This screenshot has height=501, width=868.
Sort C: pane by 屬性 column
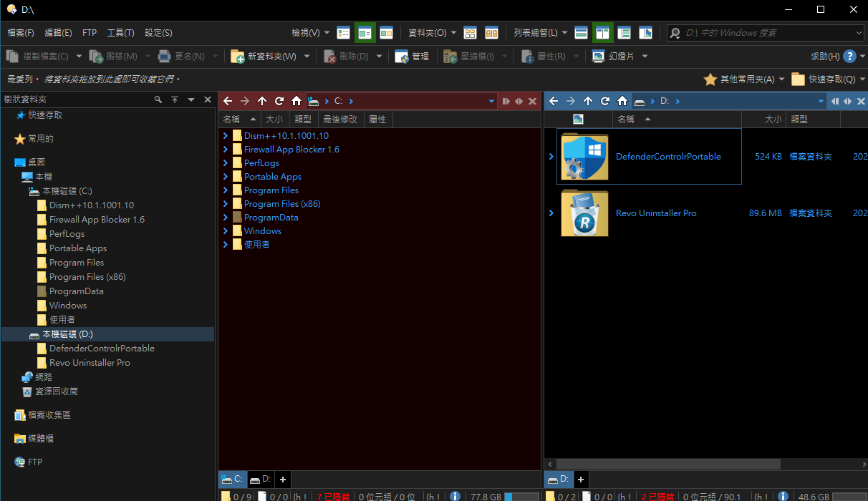coord(377,120)
